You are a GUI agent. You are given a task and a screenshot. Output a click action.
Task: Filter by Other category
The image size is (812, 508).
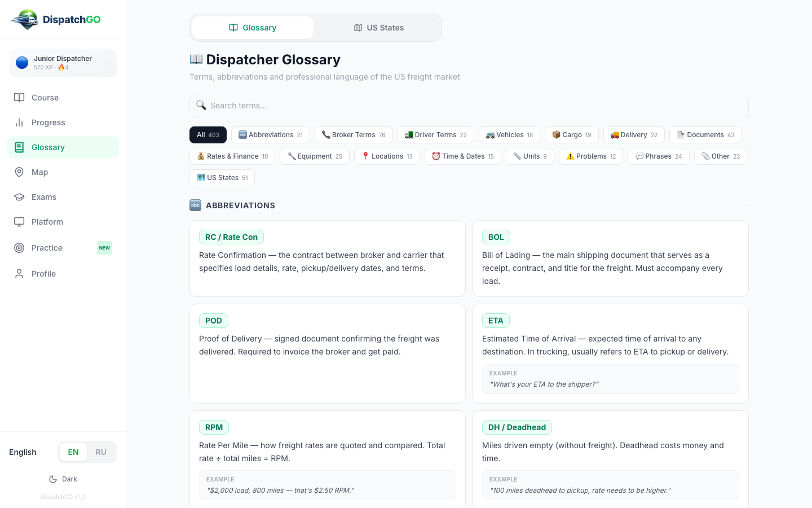coord(721,156)
